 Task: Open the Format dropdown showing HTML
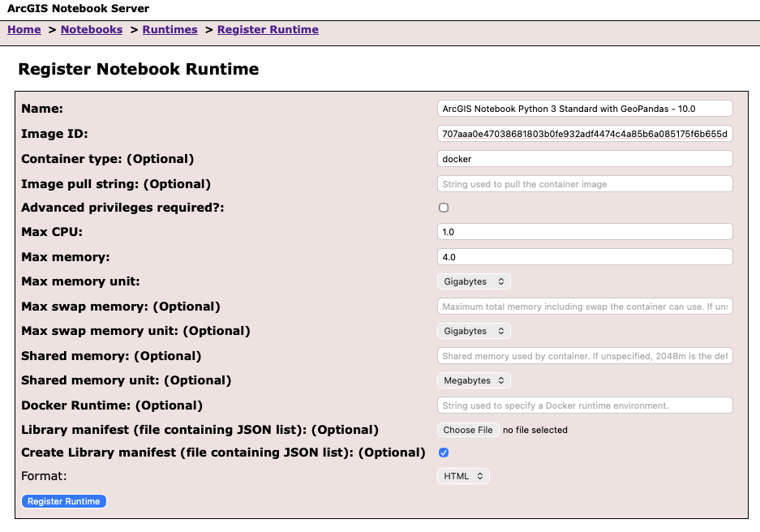[462, 476]
